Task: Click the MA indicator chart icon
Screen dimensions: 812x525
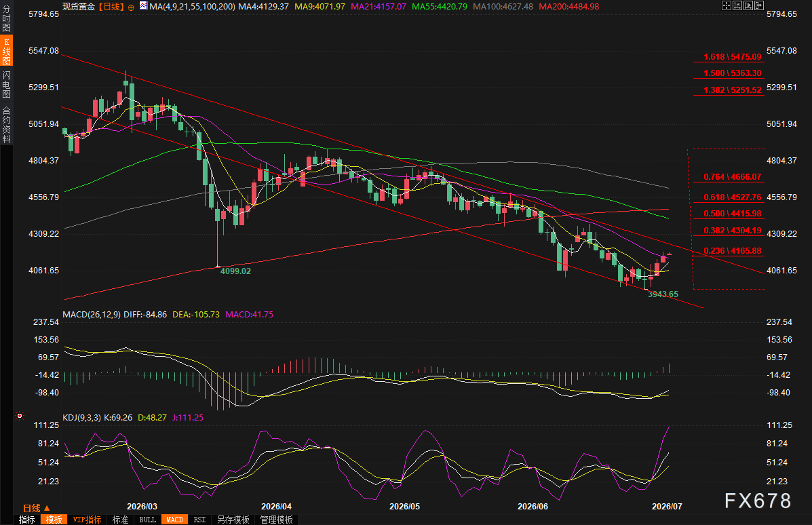Action: (x=143, y=6)
